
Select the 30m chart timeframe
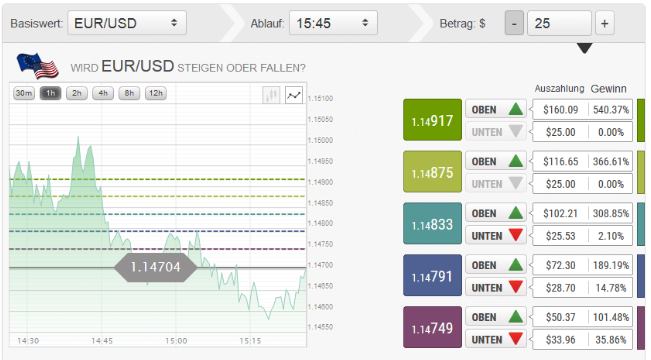pyautogui.click(x=24, y=93)
